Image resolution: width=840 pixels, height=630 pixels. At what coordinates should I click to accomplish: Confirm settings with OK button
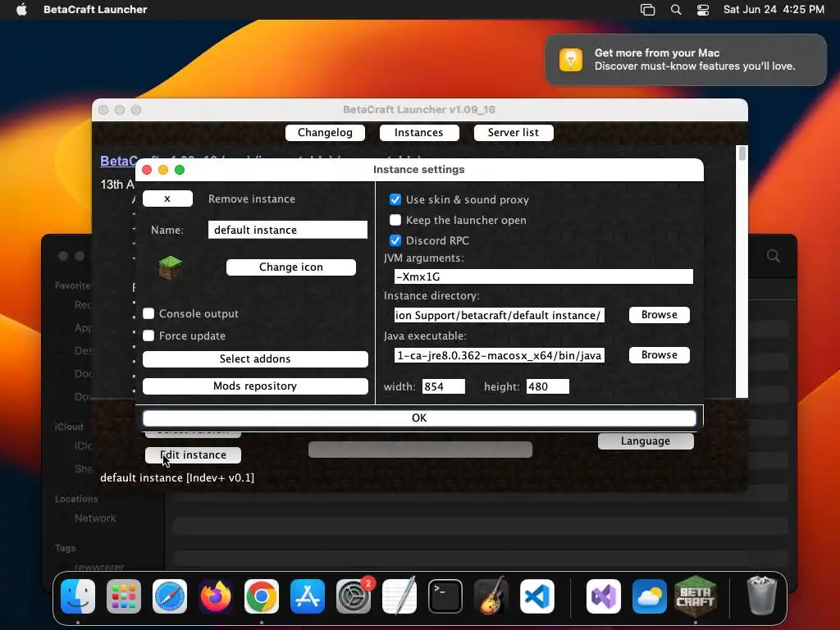419,418
